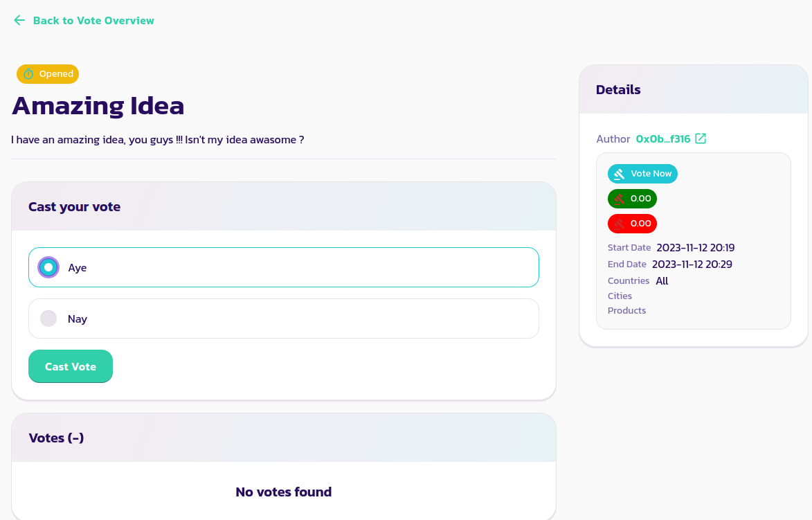
Task: Click the Vote Now label text
Action: [651, 174]
